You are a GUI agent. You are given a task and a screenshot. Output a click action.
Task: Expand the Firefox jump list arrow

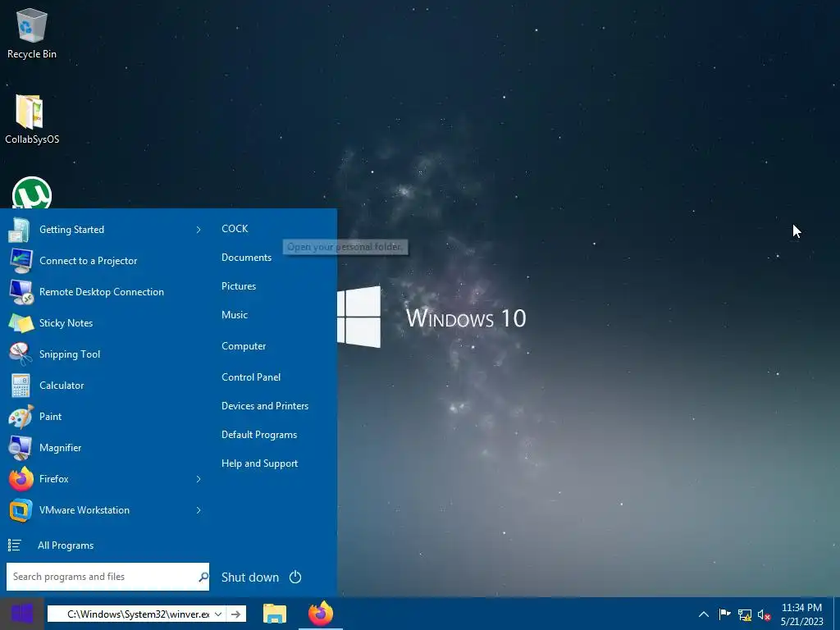click(x=199, y=479)
